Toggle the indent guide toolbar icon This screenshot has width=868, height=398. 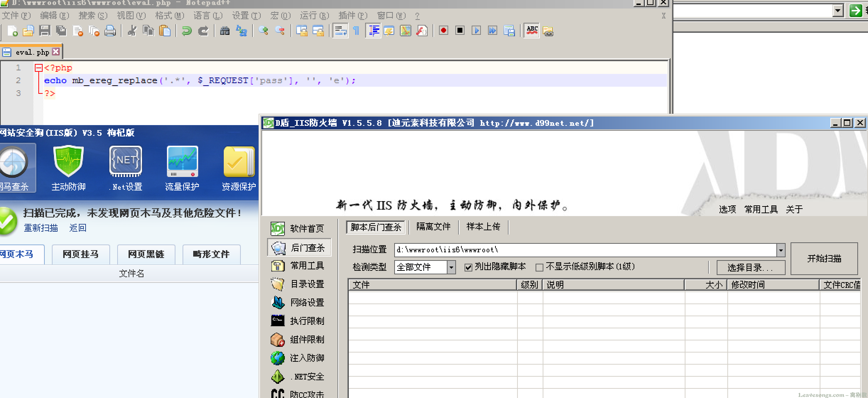pyautogui.click(x=373, y=31)
